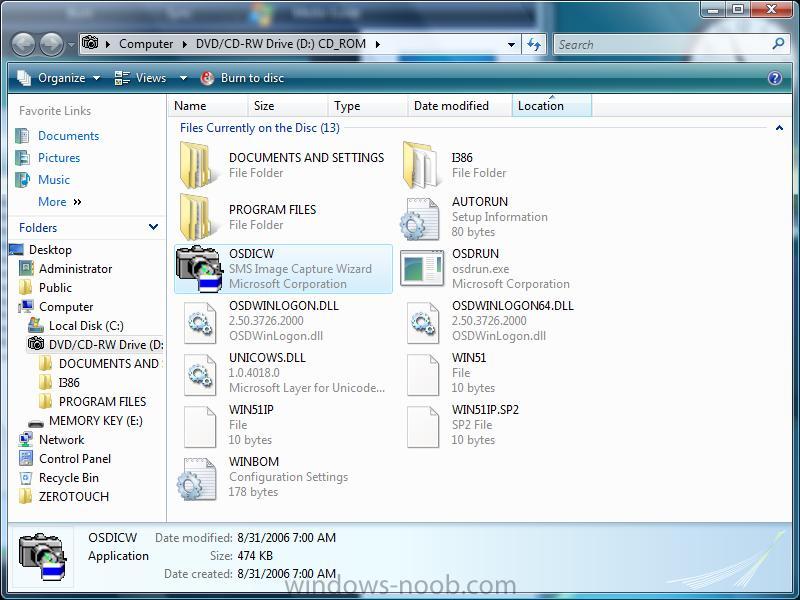Select the OSDRUN application icon
The image size is (800, 600).
pyautogui.click(x=422, y=268)
